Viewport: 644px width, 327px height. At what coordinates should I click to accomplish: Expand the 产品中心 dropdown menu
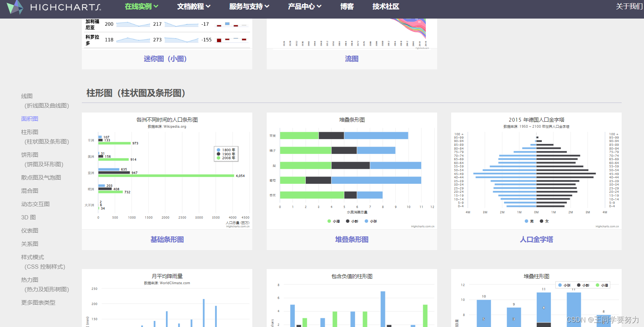point(305,6)
